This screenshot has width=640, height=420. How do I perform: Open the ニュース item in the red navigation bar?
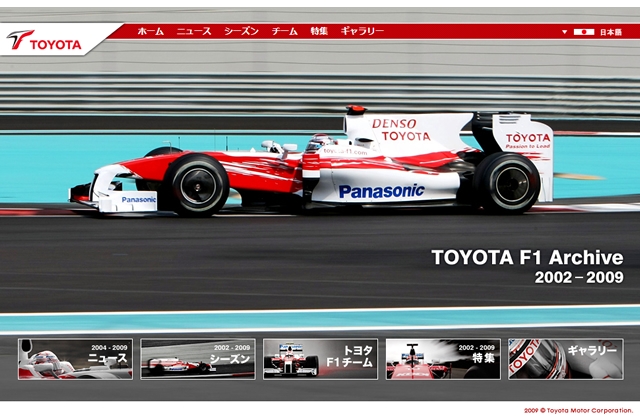194,31
